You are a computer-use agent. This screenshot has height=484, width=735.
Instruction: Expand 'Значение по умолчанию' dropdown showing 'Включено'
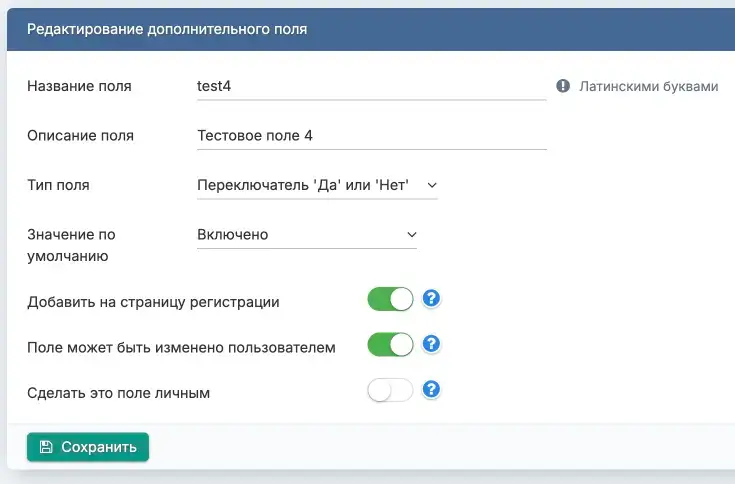(306, 234)
